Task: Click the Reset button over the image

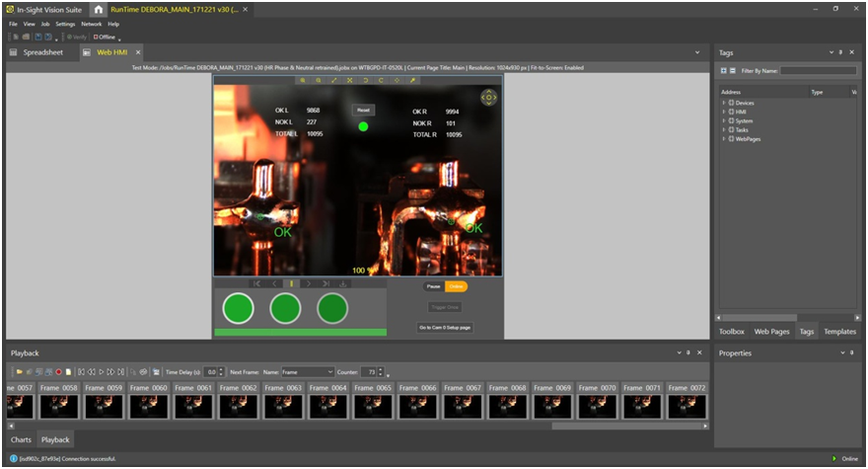Action: coord(363,111)
